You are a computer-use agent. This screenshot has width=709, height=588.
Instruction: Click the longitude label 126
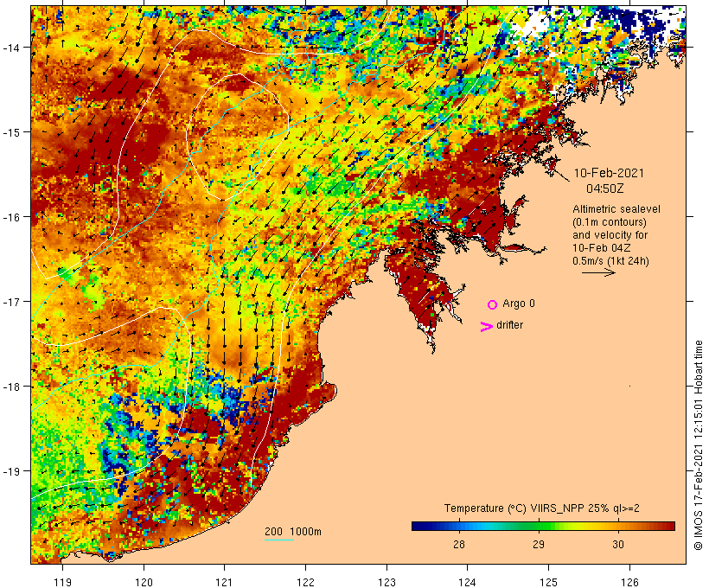tap(629, 582)
